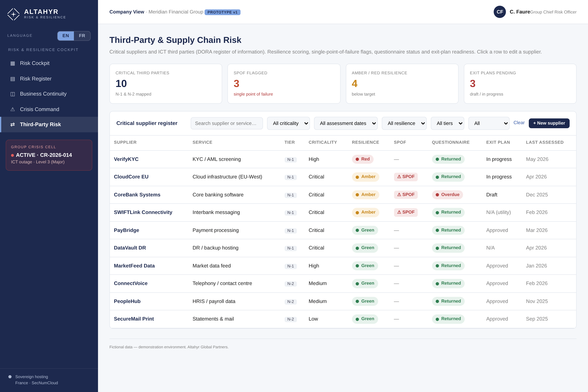Click the Returned badge for SecureMail Print
Viewport: 588px width, 392px height.
pyautogui.click(x=448, y=319)
